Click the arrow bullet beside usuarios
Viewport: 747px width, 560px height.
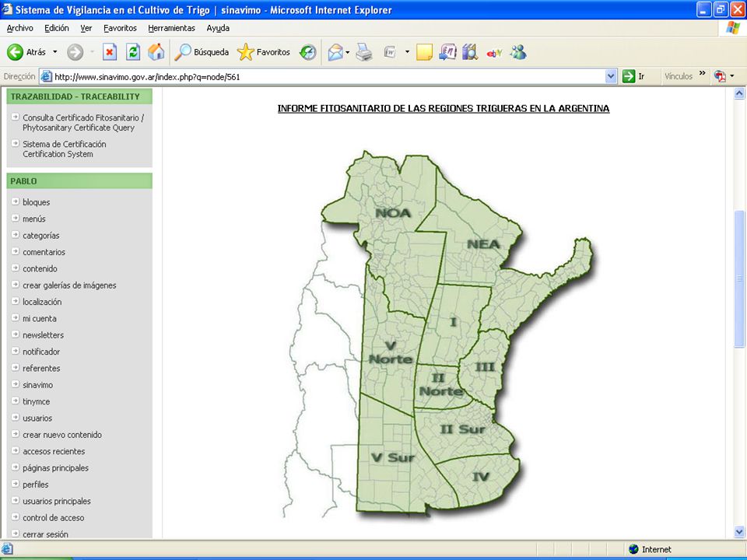[x=16, y=418]
